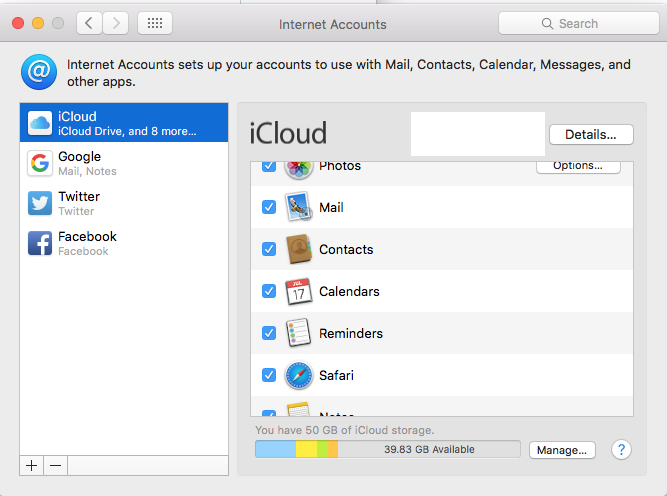Uncheck the Calendars checkbox

[269, 291]
